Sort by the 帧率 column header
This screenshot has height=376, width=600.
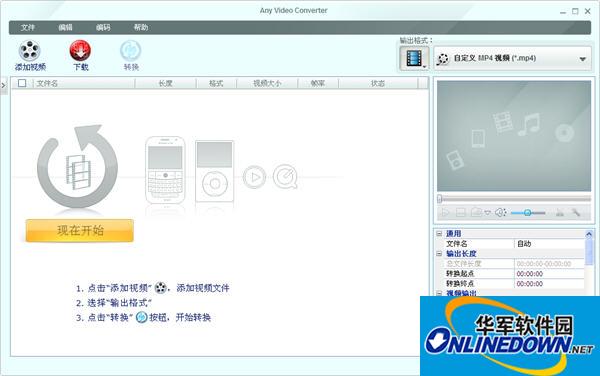pyautogui.click(x=318, y=83)
